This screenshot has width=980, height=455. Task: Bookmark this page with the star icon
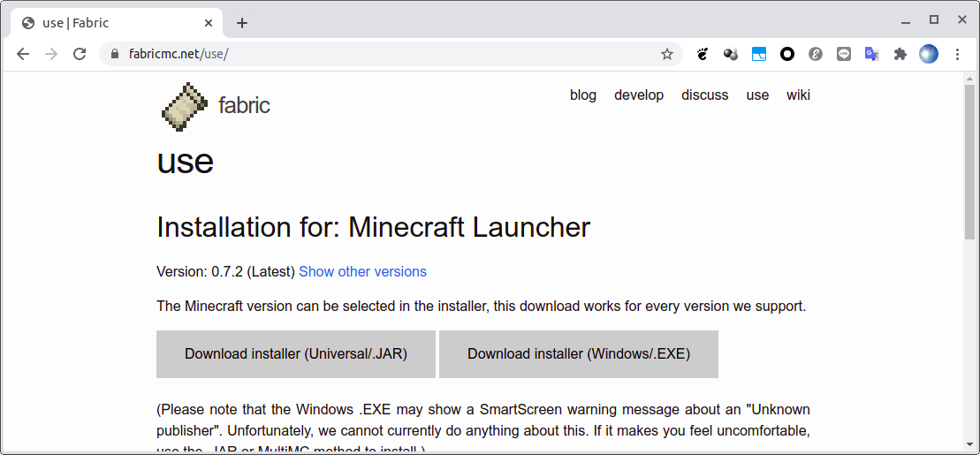(667, 55)
